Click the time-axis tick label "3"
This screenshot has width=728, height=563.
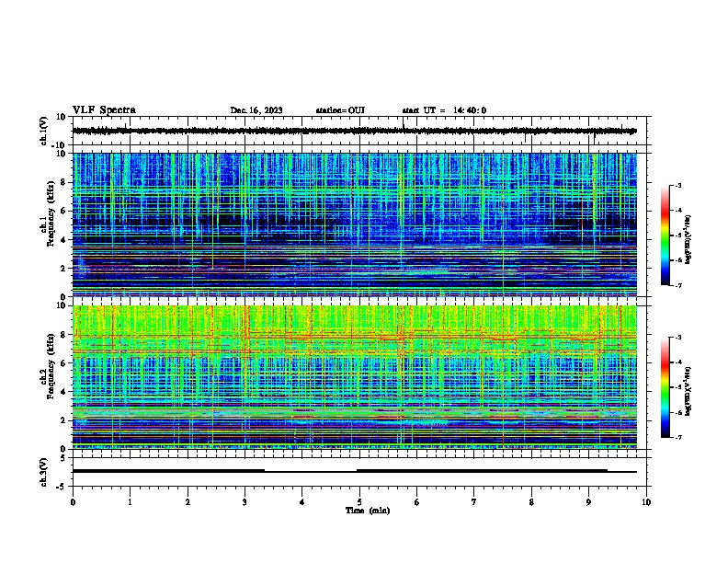point(245,502)
